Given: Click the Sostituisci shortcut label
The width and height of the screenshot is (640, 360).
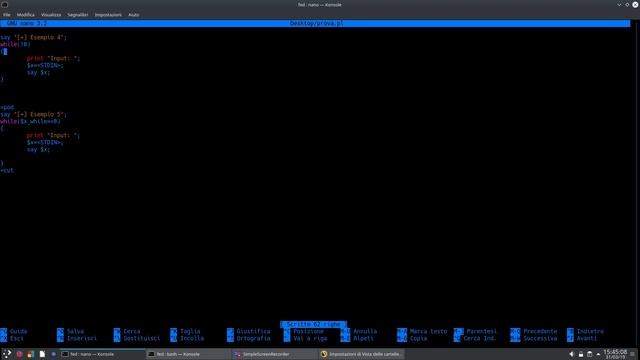Looking at the screenshot, I should (x=142, y=338).
